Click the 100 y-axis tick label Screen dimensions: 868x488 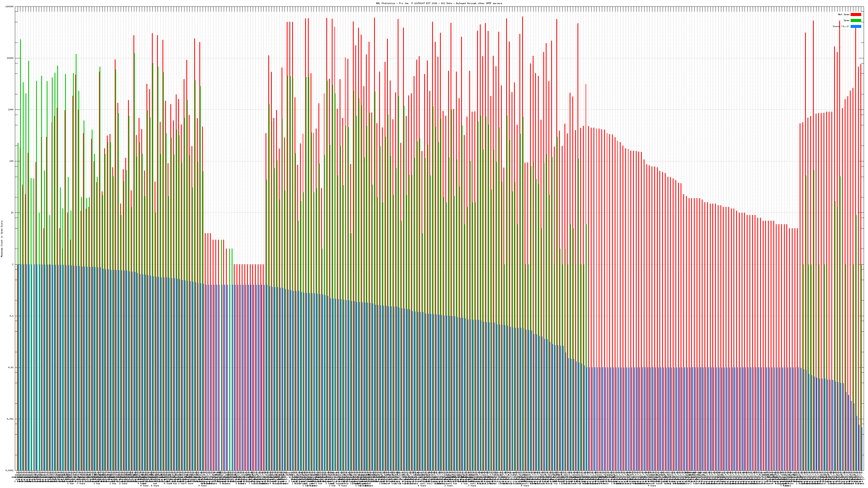click(x=12, y=161)
